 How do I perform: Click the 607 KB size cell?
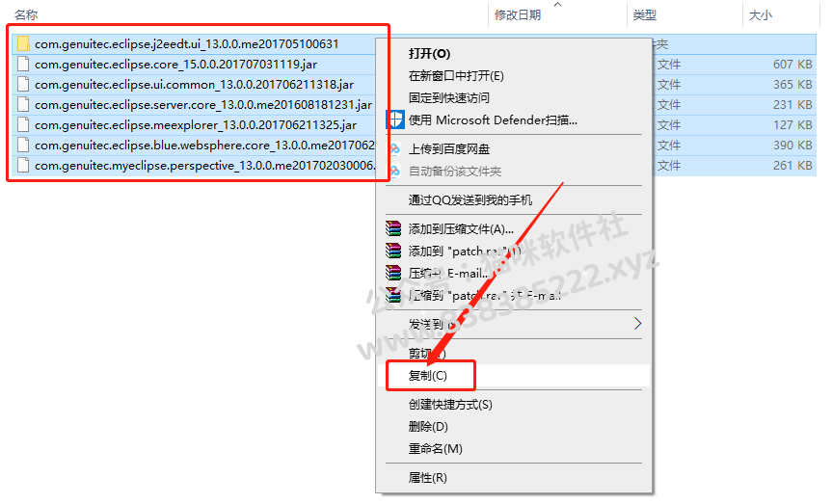[x=792, y=65]
